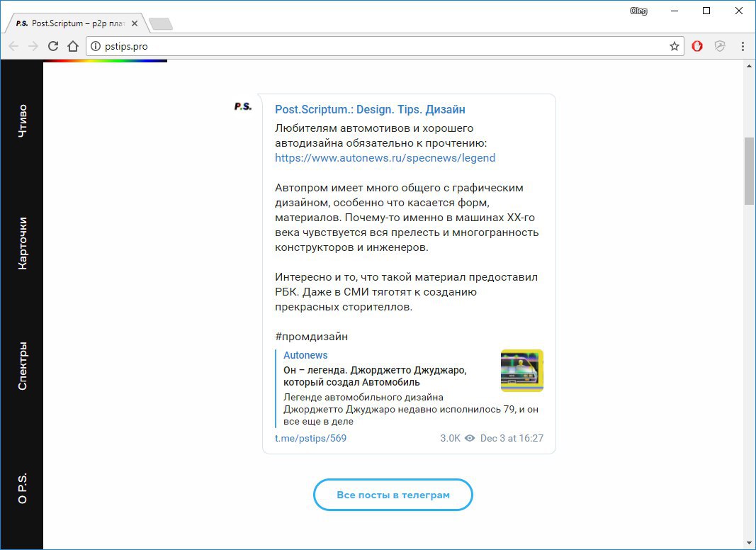Image resolution: width=756 pixels, height=550 pixels.
Task: Open the О P.S. sidebar section
Action: [x=22, y=488]
